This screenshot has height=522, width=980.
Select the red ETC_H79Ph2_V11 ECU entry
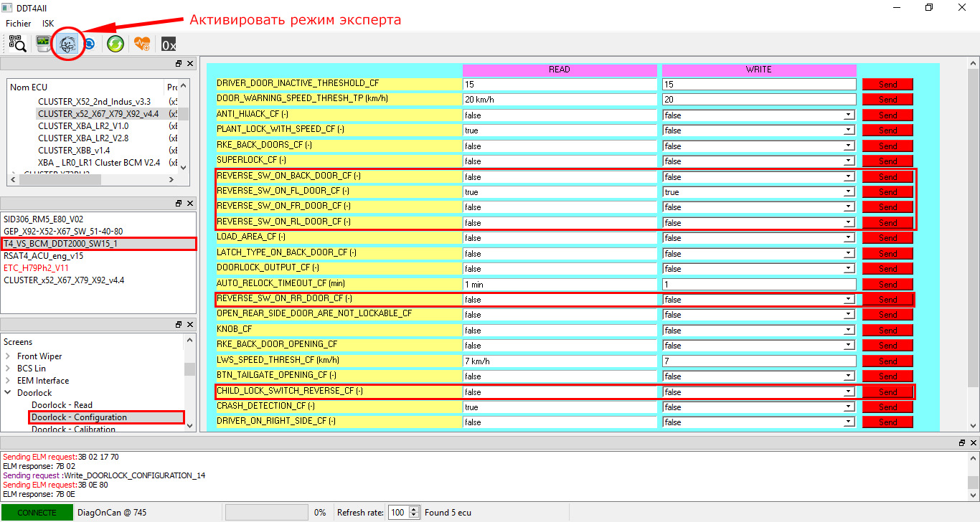36,268
